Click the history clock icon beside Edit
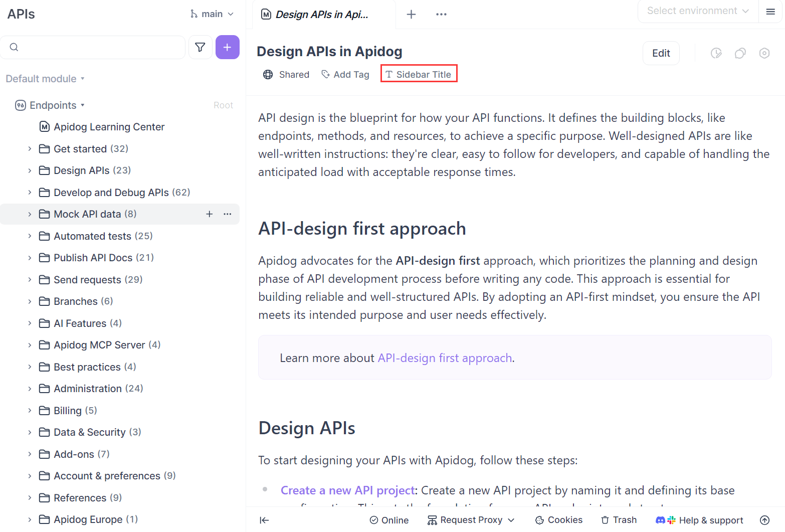This screenshot has height=532, width=785. [x=716, y=53]
